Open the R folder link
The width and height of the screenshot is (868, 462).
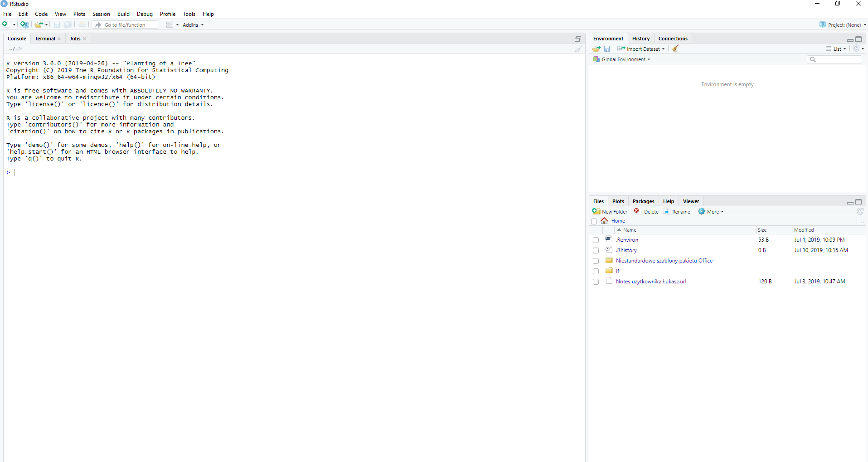click(x=617, y=271)
